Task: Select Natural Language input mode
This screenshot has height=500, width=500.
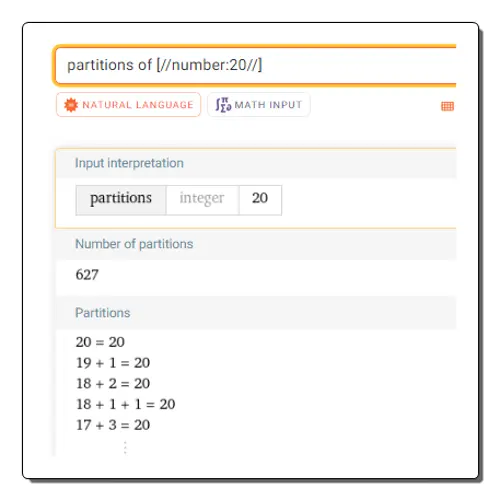Action: click(129, 105)
